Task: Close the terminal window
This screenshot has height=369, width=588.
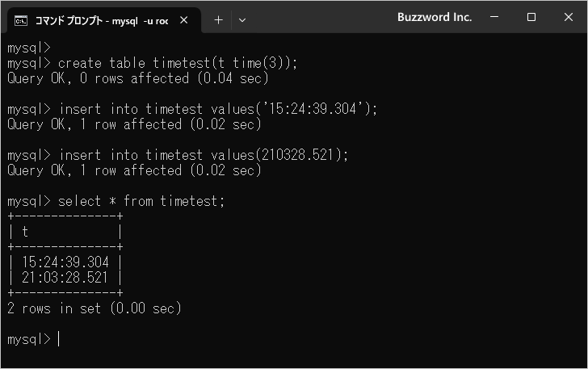Action: click(x=568, y=17)
